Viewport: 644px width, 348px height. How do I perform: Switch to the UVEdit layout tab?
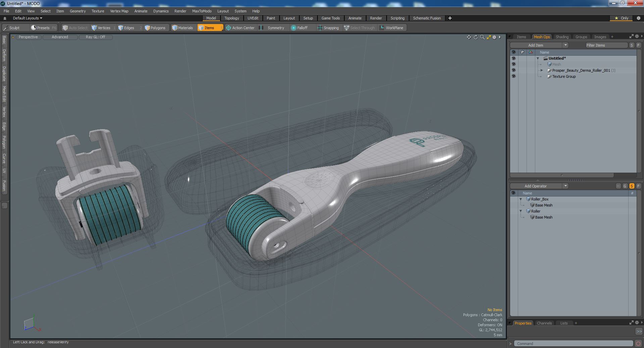[253, 18]
